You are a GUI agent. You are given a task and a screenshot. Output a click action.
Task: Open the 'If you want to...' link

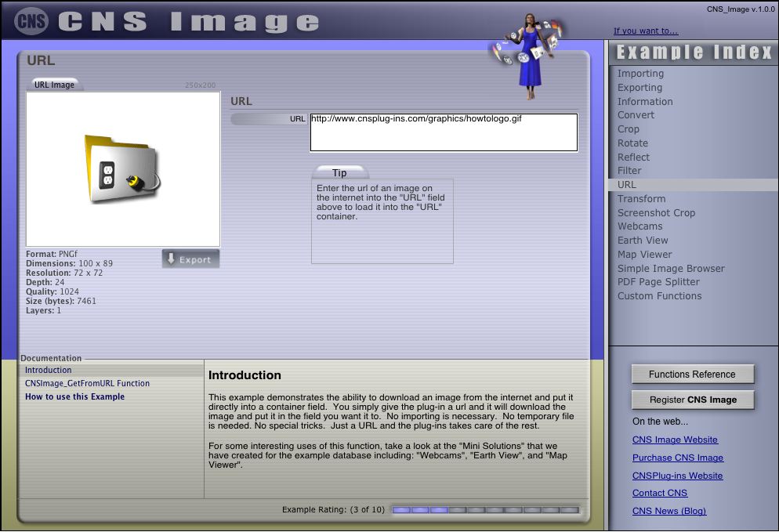(645, 31)
